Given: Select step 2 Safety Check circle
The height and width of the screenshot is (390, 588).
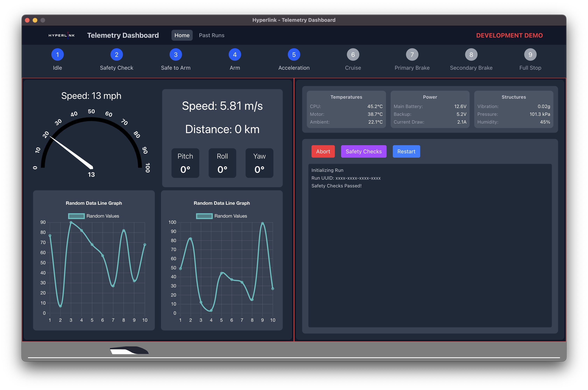Looking at the screenshot, I should click(116, 54).
